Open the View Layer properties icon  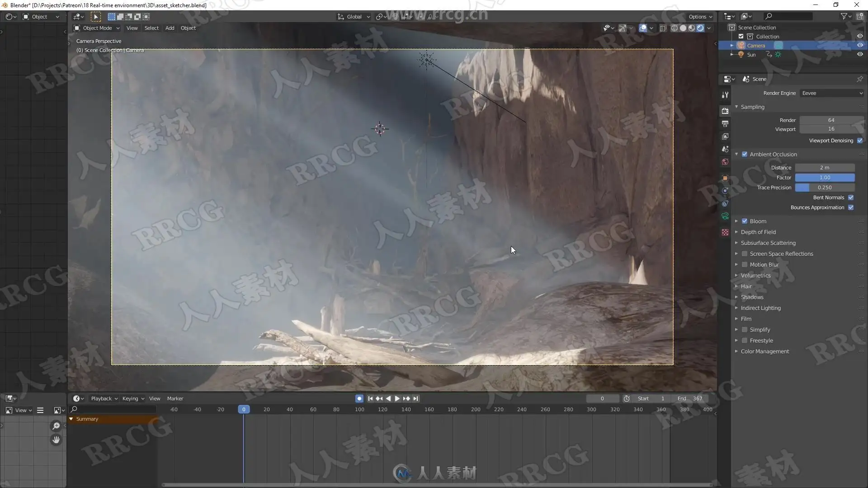tap(725, 136)
